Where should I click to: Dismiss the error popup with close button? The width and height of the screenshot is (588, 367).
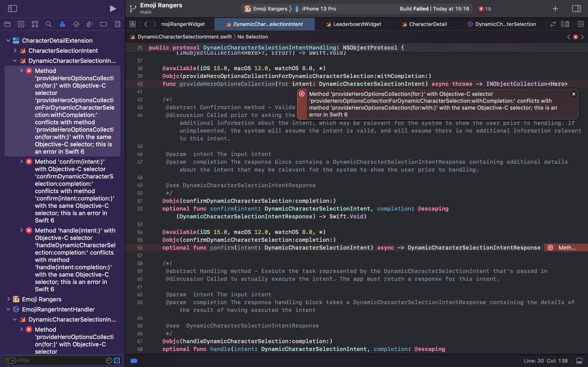(574, 94)
